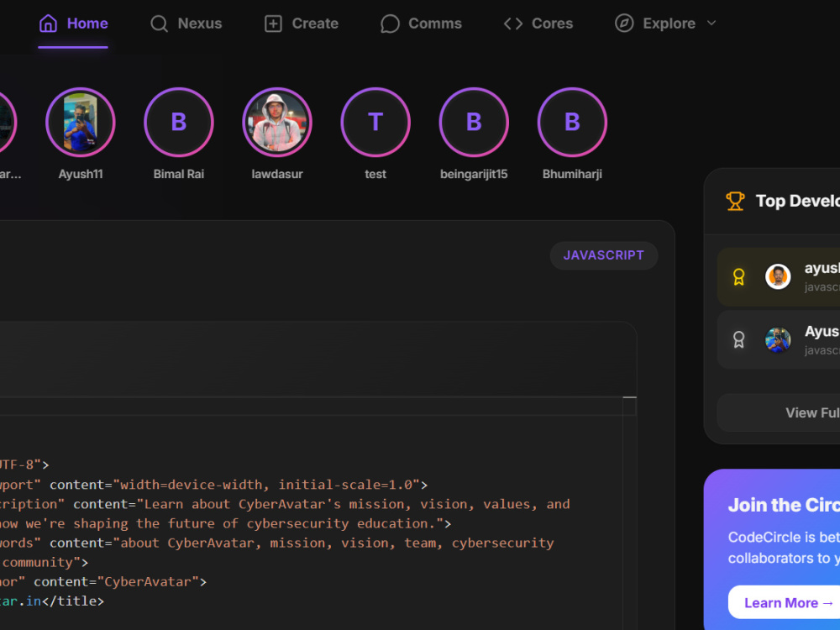Click code line containing width=device-width

click(214, 485)
